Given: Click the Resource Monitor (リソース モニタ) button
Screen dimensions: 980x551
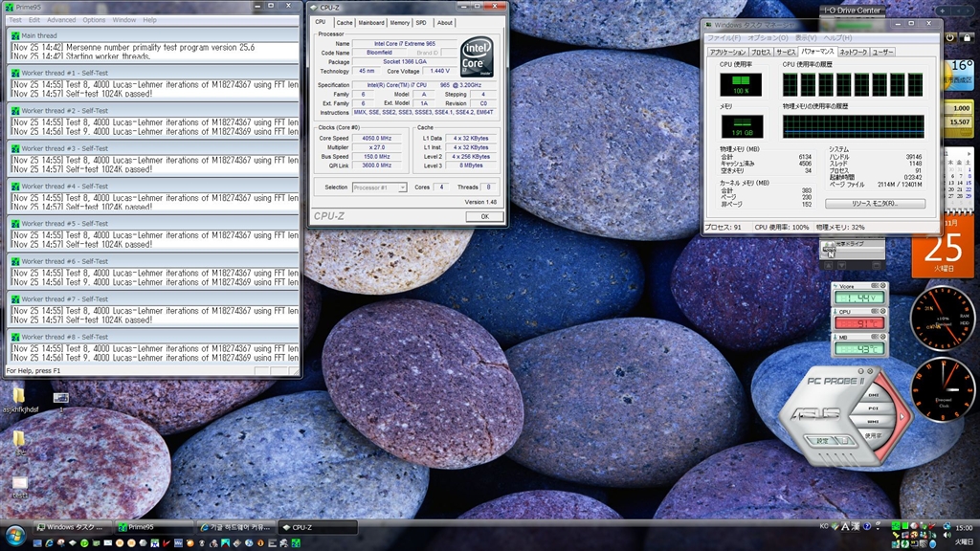Looking at the screenshot, I should [875, 204].
